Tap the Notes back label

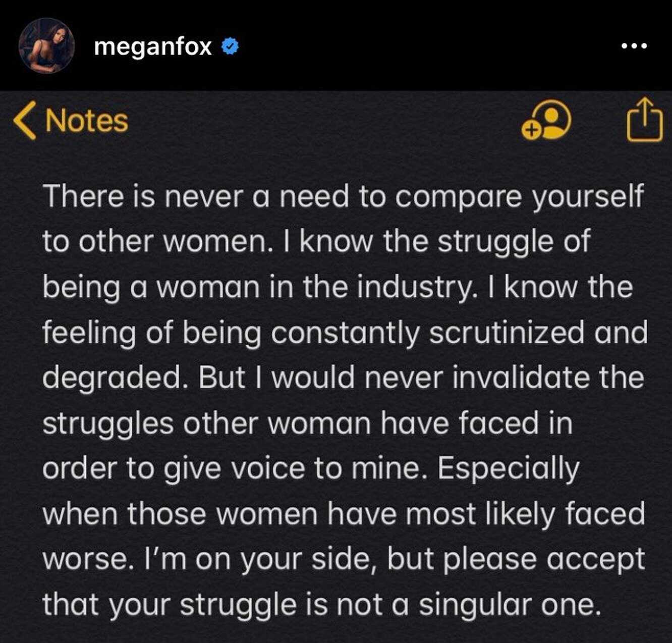(x=87, y=121)
